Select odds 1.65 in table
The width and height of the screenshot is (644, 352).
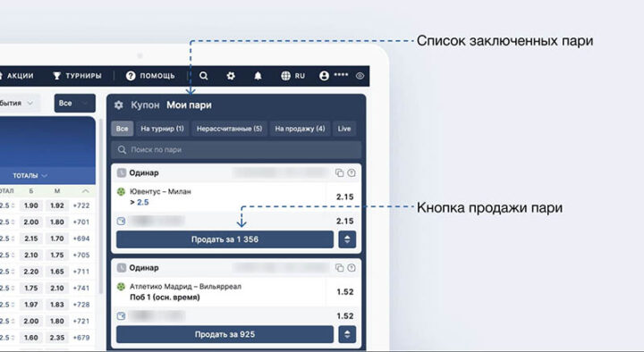point(57,272)
